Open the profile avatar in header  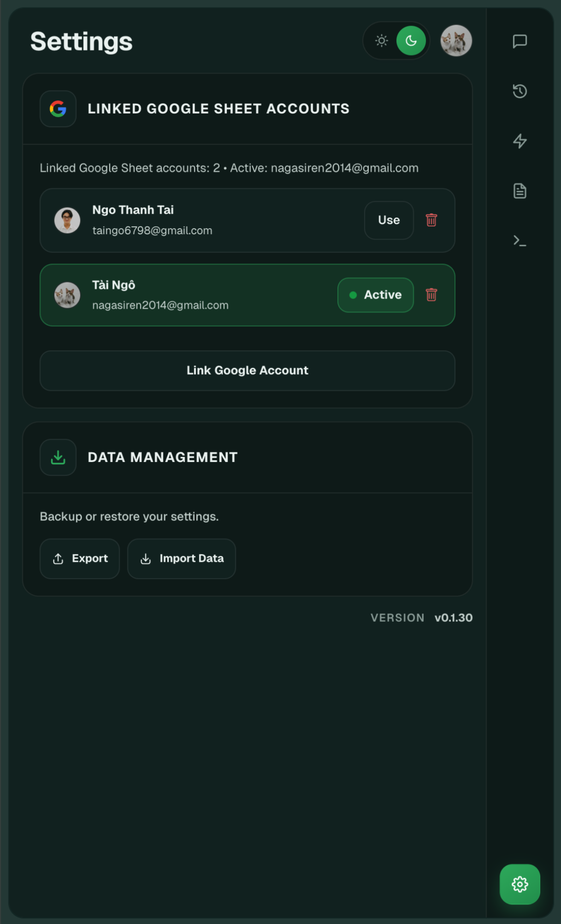(456, 41)
